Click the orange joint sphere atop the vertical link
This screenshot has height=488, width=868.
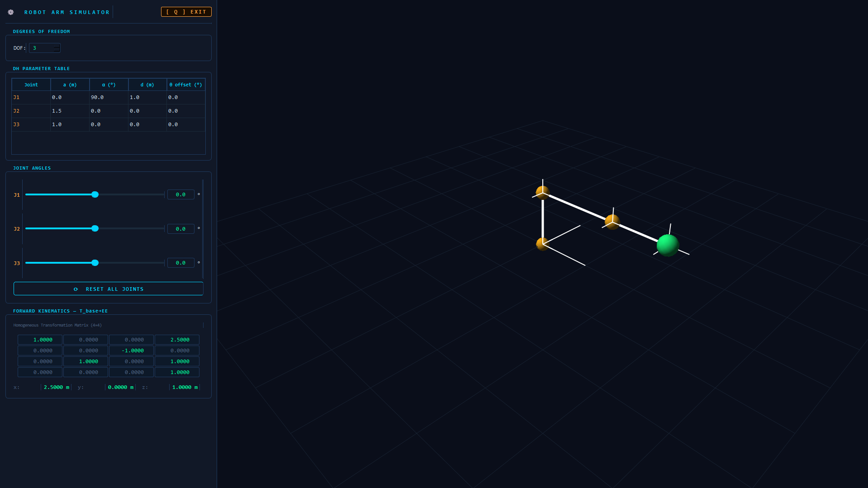point(542,193)
